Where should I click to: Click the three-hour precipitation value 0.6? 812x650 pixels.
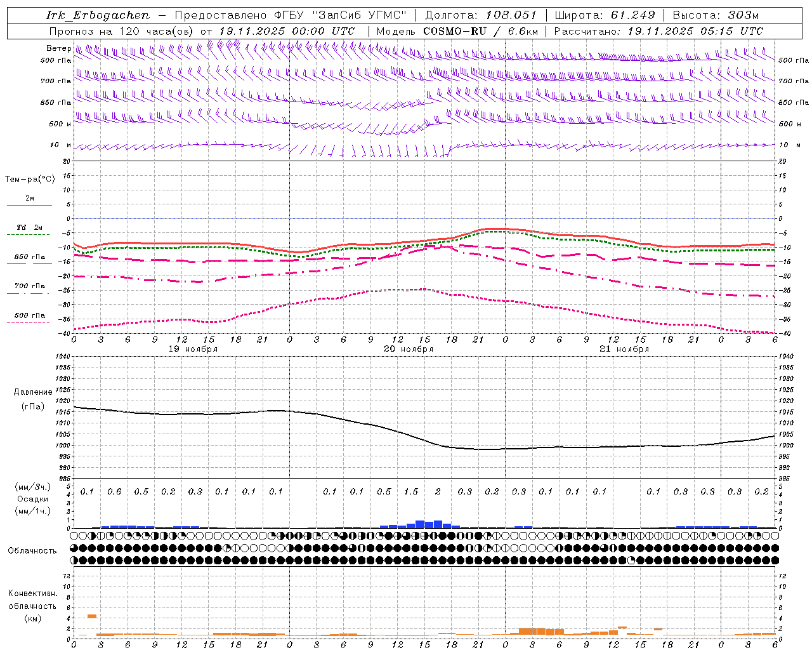[114, 491]
